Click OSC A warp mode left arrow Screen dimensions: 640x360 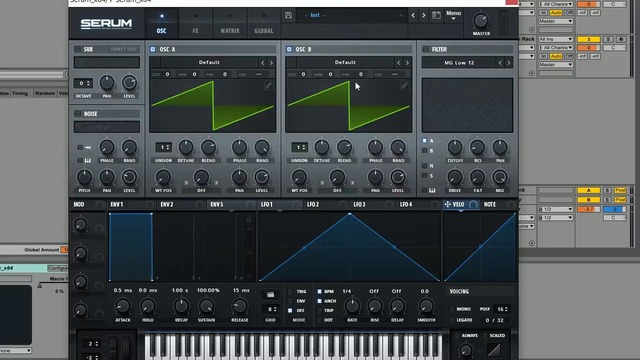[187, 183]
